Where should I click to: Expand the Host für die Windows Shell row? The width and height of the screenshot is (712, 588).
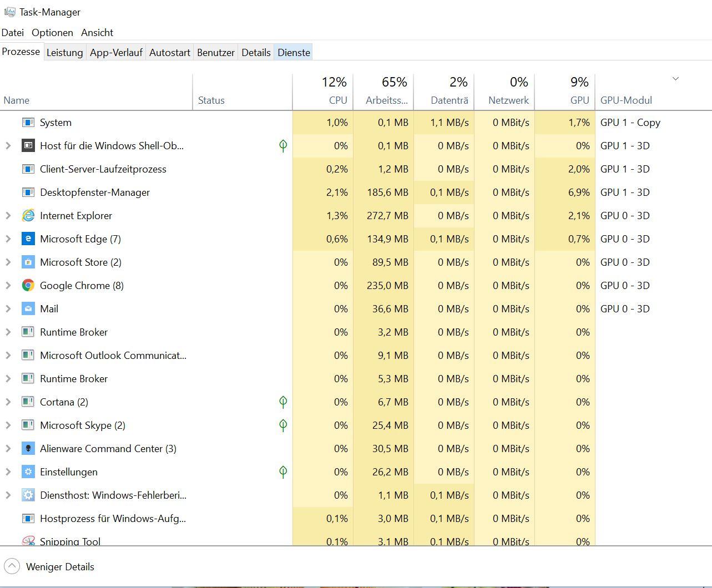[8, 146]
